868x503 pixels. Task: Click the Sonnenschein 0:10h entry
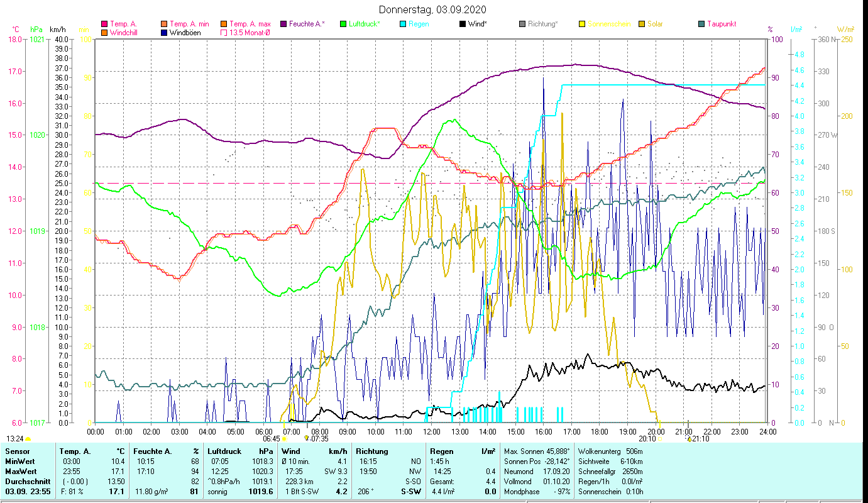click(x=610, y=492)
